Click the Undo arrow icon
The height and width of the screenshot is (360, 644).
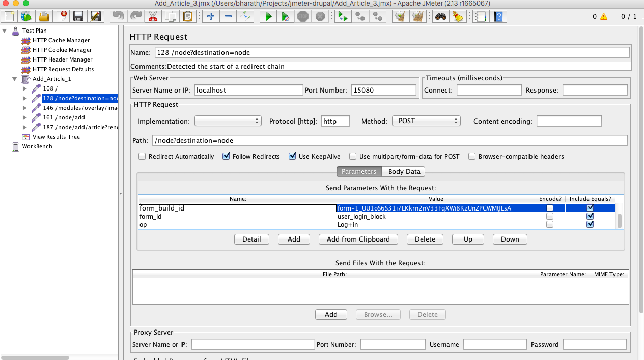tap(118, 16)
